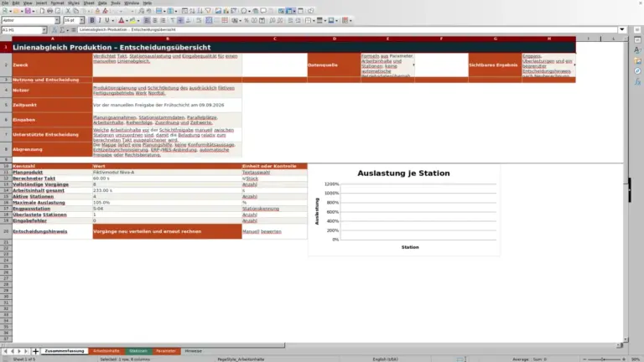Switch to the Hinweise sheet tab

coord(193,351)
